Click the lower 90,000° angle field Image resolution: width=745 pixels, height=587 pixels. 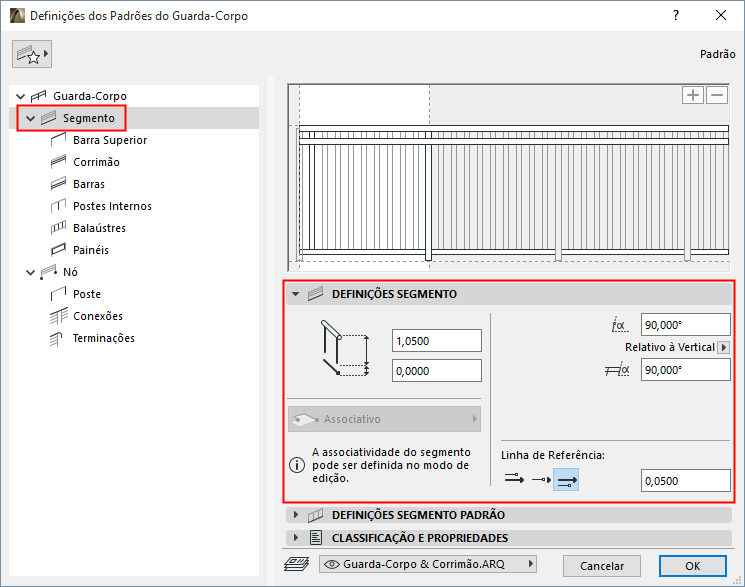686,370
